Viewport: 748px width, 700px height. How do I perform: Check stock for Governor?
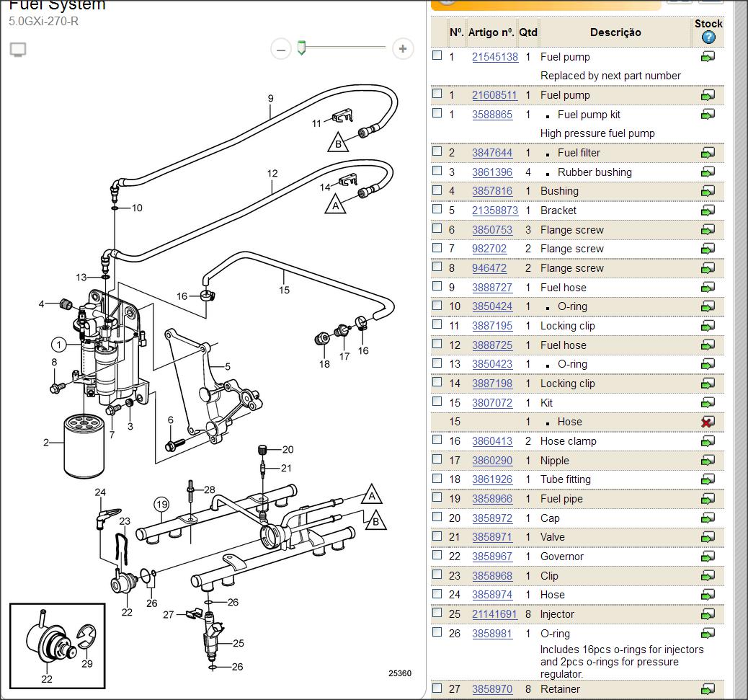[708, 557]
